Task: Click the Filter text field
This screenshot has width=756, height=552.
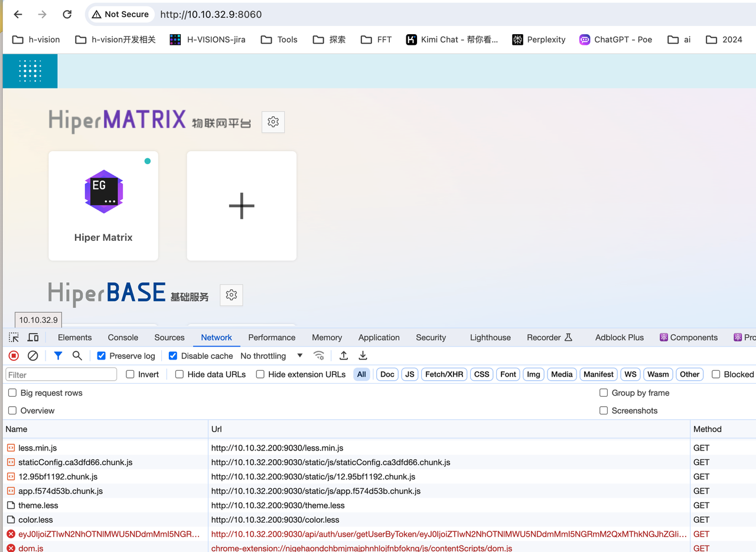Action: [x=61, y=374]
